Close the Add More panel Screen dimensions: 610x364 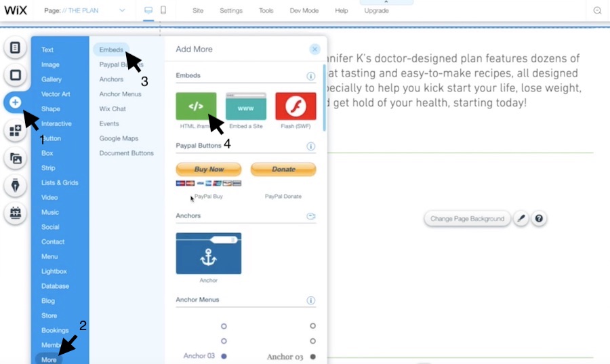[x=314, y=49]
